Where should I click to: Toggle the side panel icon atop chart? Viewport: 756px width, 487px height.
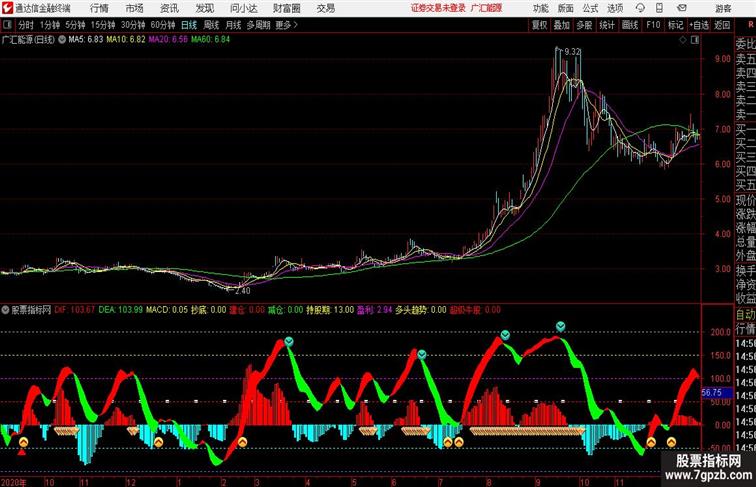695,40
